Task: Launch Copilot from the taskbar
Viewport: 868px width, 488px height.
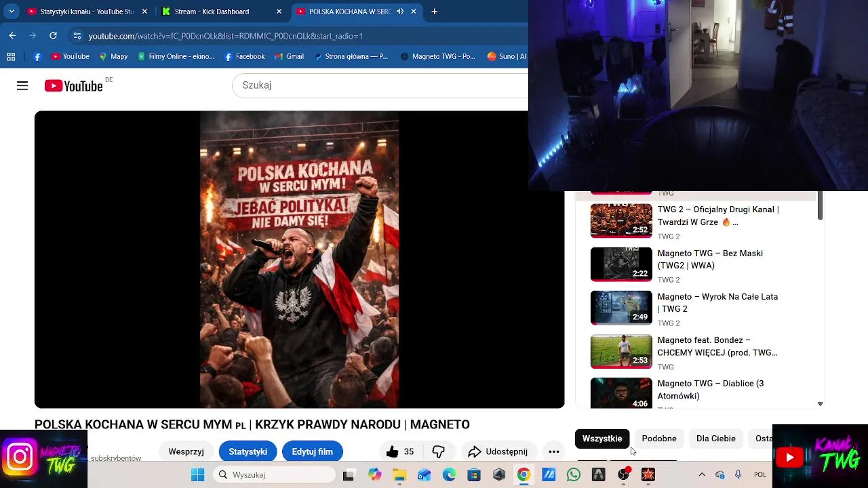Action: coord(374,475)
